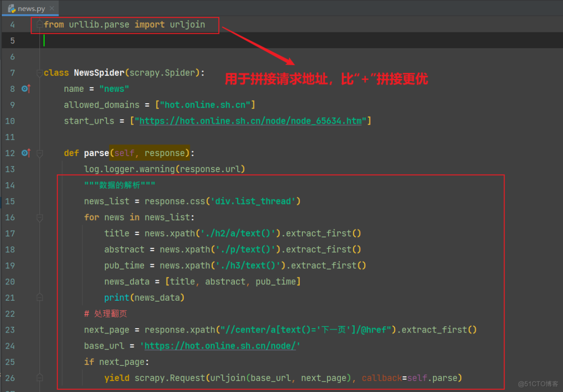Place cursor on empty line 5

pos(281,40)
